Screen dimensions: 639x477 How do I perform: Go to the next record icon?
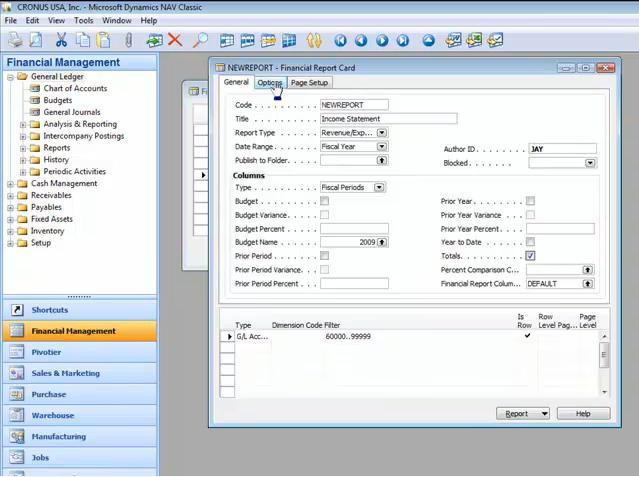(382, 40)
